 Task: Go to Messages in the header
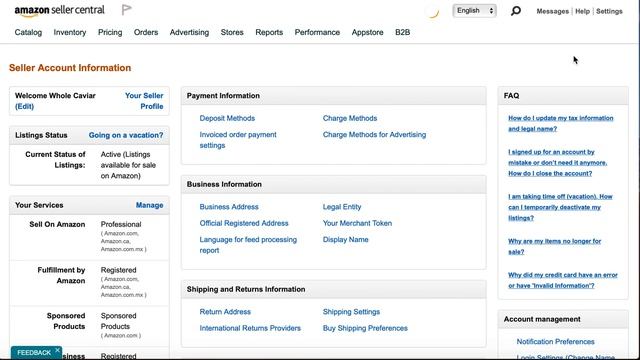(552, 11)
